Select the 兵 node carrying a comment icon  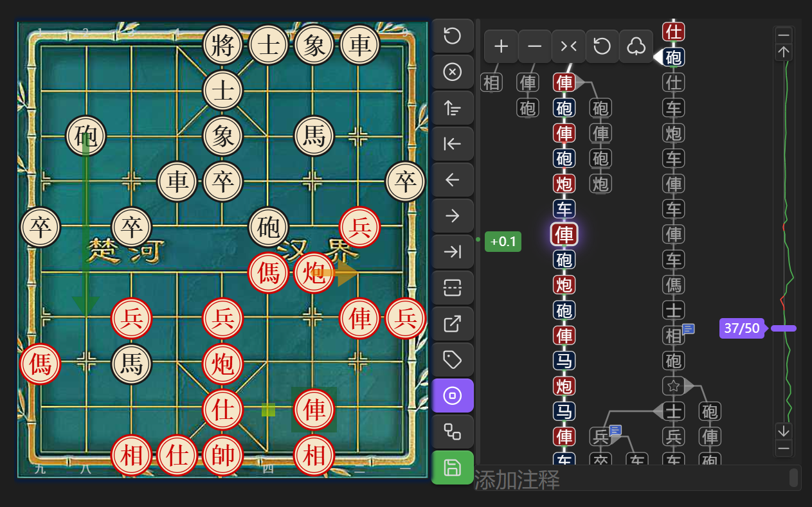pos(600,436)
